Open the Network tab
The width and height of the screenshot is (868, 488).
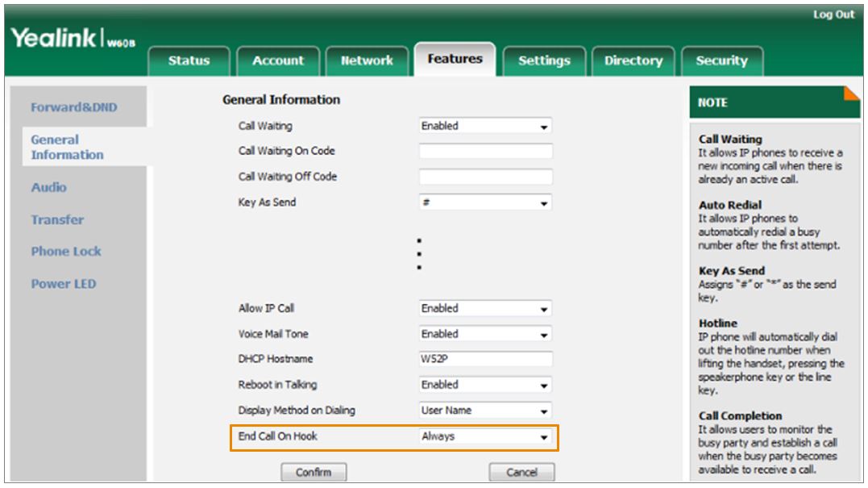tap(367, 60)
